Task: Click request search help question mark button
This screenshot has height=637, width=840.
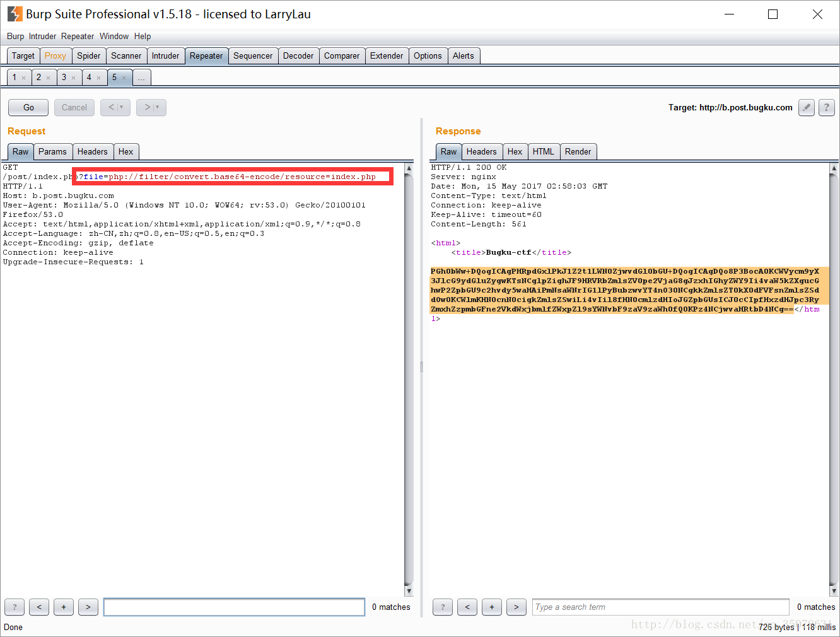Action: [15, 607]
